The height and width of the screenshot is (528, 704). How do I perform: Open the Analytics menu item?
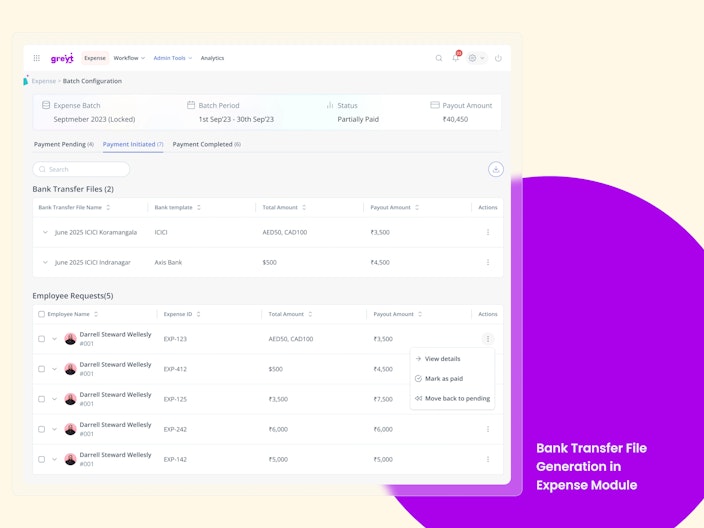coord(212,58)
